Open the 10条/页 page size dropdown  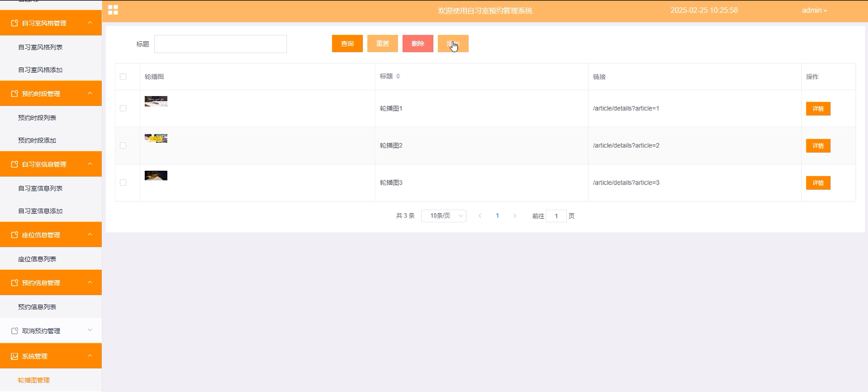pyautogui.click(x=443, y=216)
